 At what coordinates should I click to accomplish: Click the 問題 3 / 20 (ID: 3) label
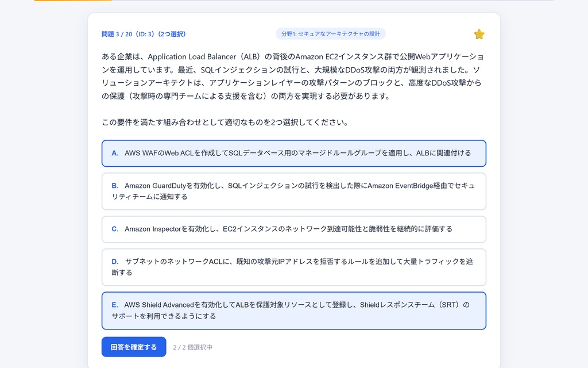coord(144,34)
